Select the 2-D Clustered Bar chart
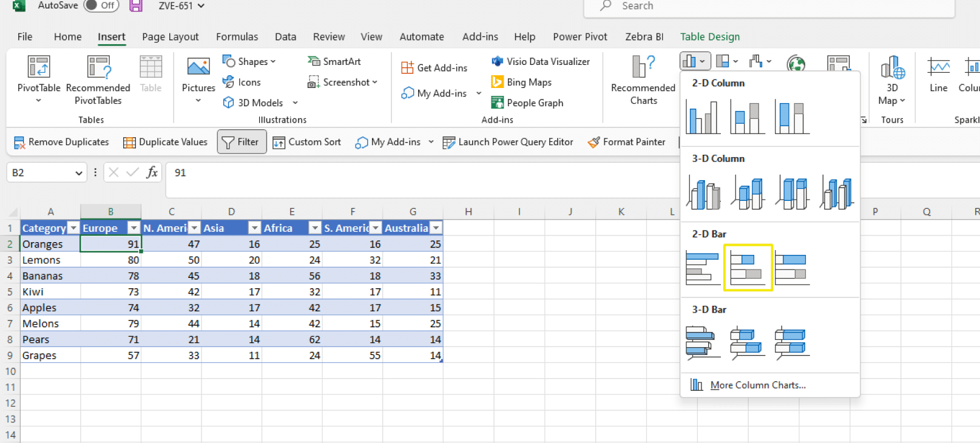This screenshot has width=980, height=443. pyautogui.click(x=703, y=268)
